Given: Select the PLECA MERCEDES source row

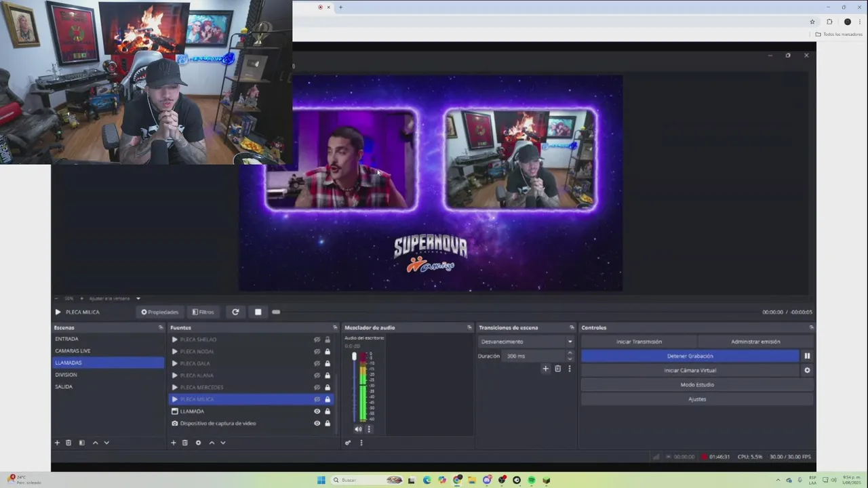Looking at the screenshot, I should coord(251,387).
